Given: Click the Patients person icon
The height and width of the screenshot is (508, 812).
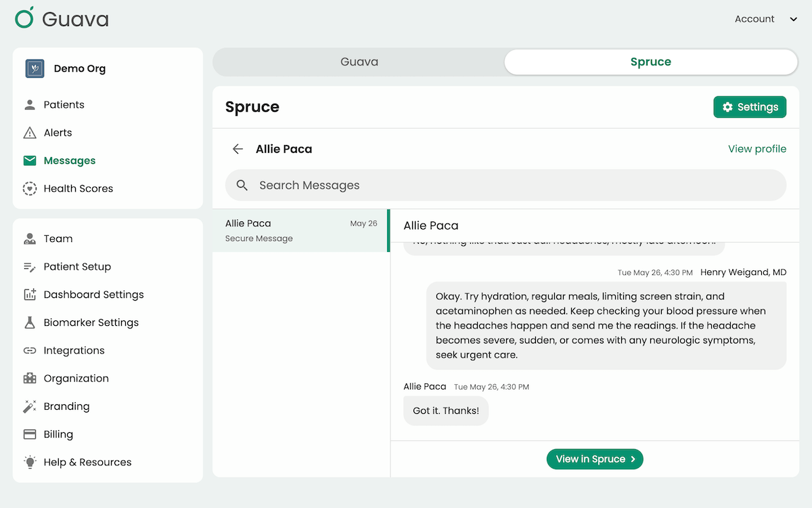Looking at the screenshot, I should [30, 105].
